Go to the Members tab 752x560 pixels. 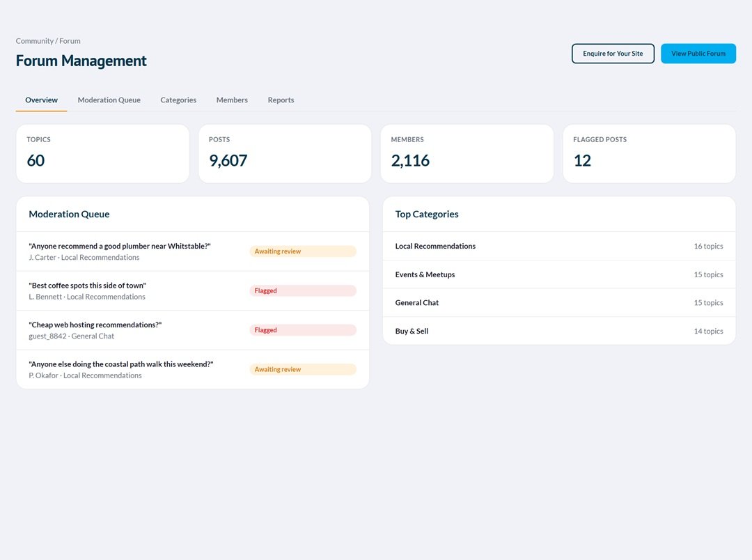232,100
